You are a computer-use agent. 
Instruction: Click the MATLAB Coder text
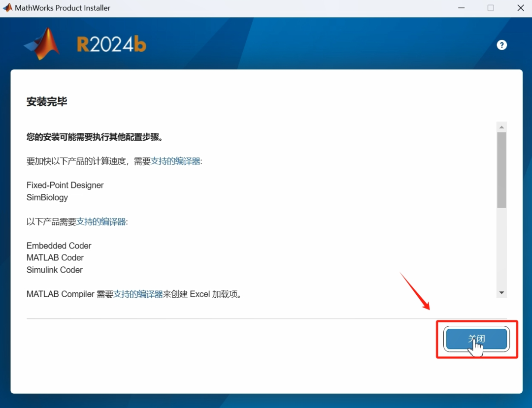click(x=55, y=257)
